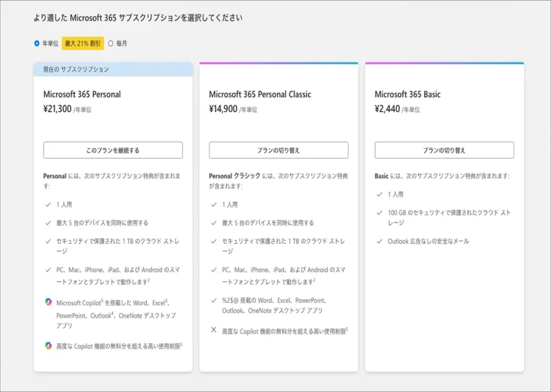Select the 年単位 billing option
Screen dimensions: 551x392
pyautogui.click(x=38, y=44)
